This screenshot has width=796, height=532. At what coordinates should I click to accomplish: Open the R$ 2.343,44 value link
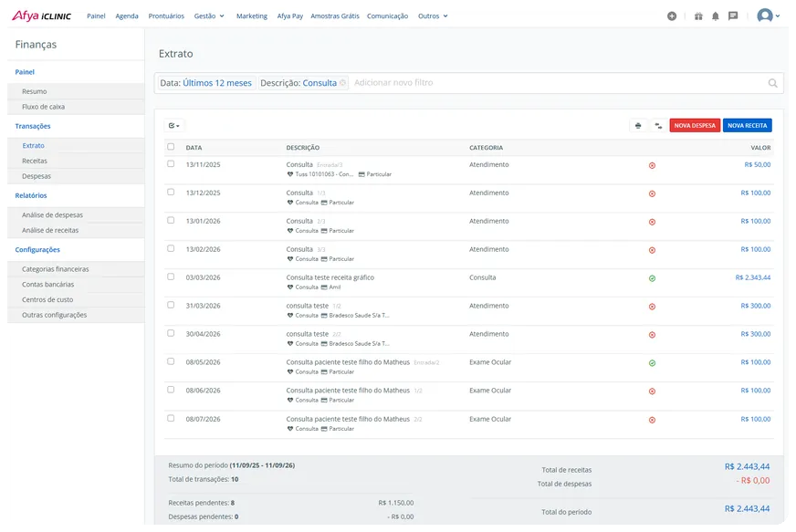753,277
